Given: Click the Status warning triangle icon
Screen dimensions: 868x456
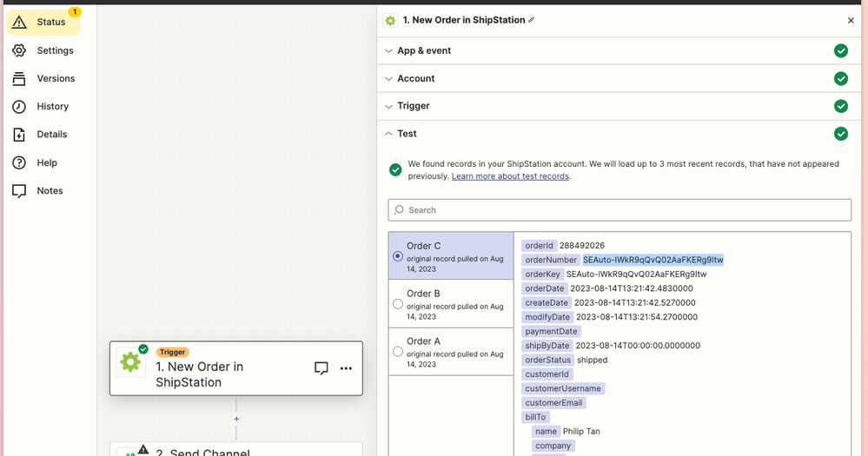Looking at the screenshot, I should 19,23.
